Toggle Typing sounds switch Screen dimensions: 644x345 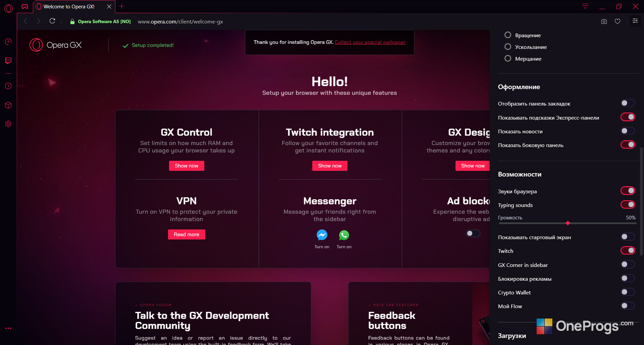tap(628, 204)
